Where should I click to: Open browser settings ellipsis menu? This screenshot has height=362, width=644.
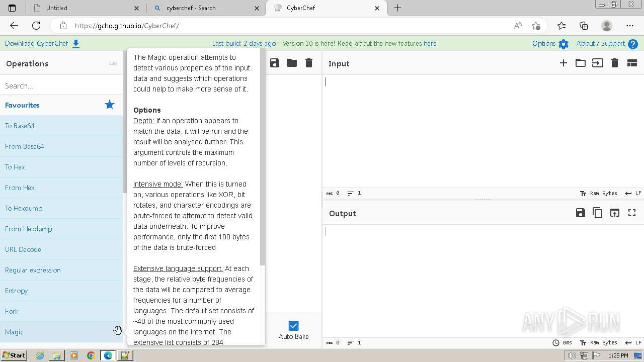coord(630,26)
